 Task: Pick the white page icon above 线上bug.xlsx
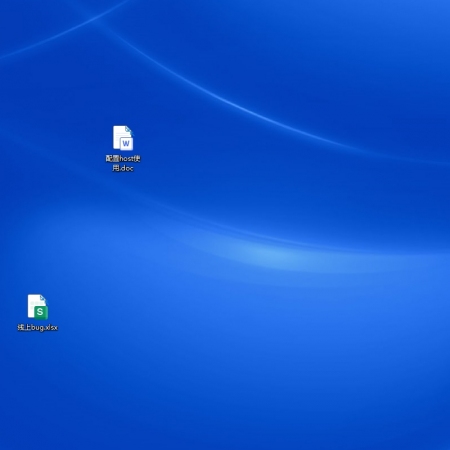38,307
